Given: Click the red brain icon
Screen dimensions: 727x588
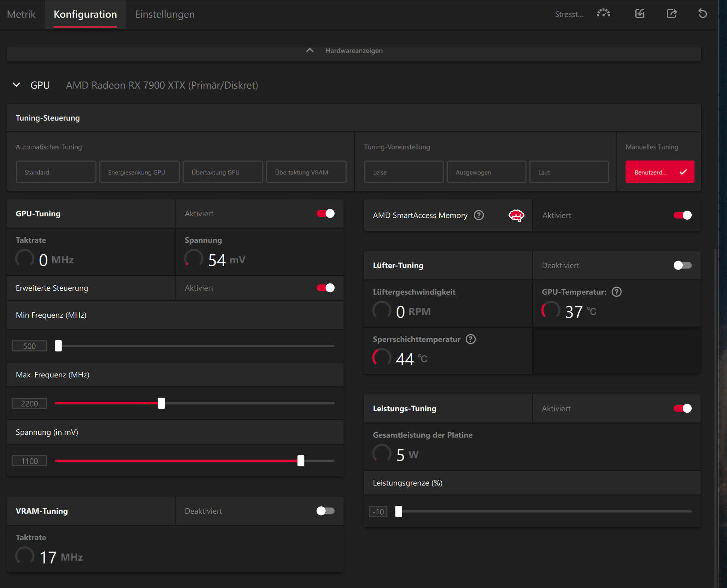Looking at the screenshot, I should coord(516,215).
